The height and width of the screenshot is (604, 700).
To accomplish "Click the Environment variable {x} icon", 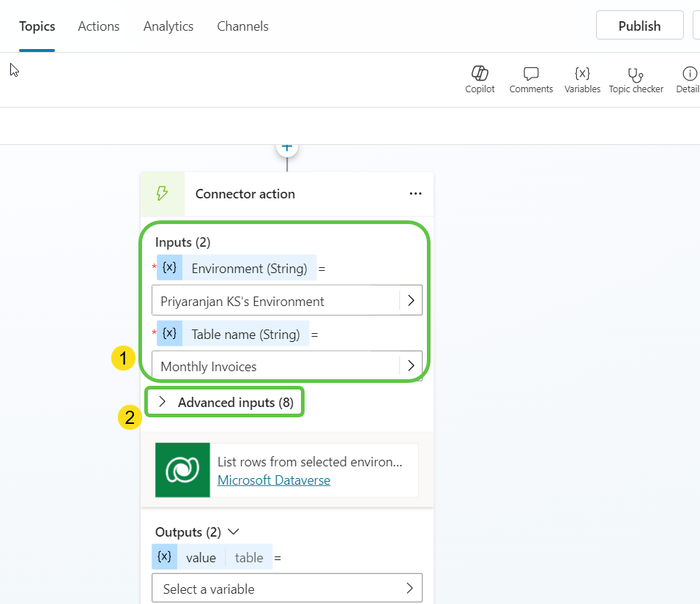I will 169,267.
